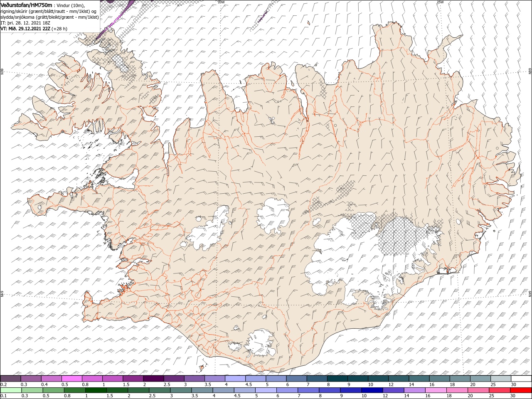Pick the gray-green swatch labeled 3 in the lower legend row

coord(181,390)
